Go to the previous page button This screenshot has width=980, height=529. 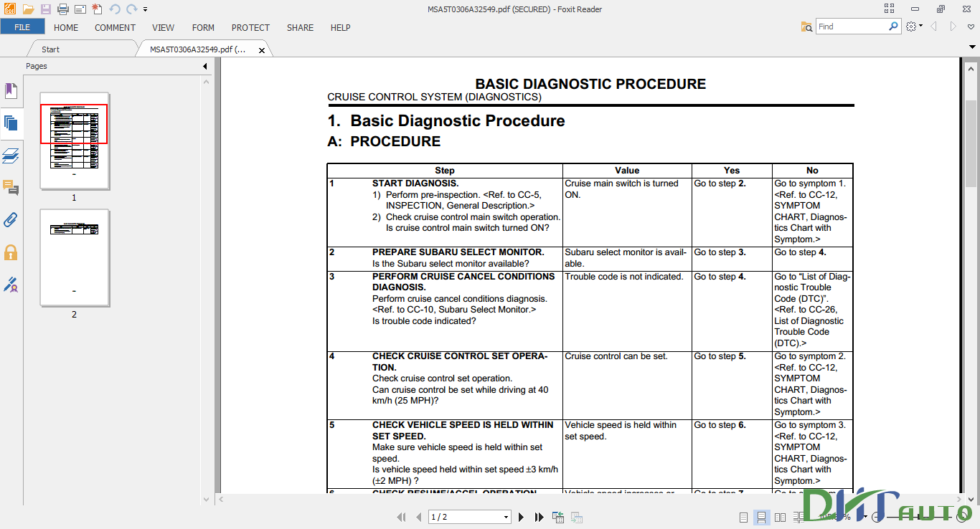[418, 517]
